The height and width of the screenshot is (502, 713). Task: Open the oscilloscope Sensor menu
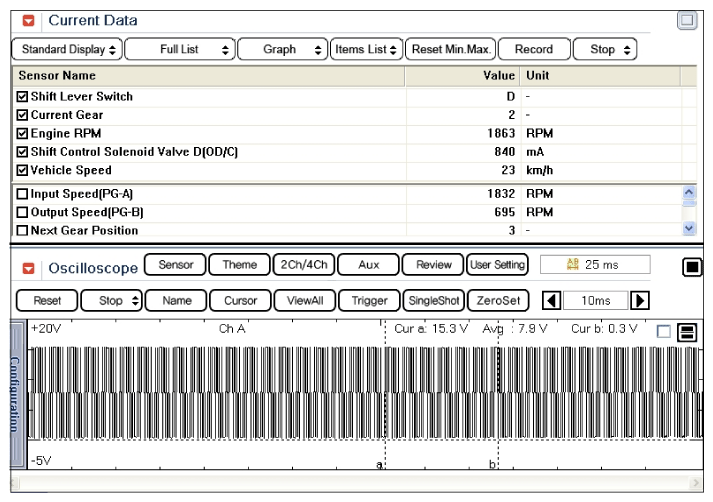click(176, 265)
